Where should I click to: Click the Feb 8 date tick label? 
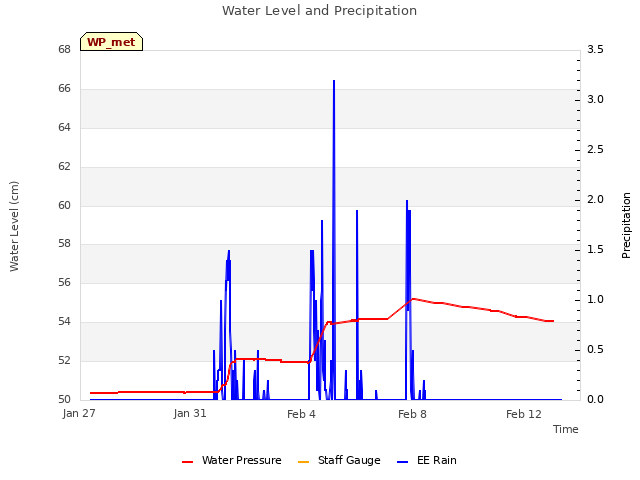tap(412, 414)
